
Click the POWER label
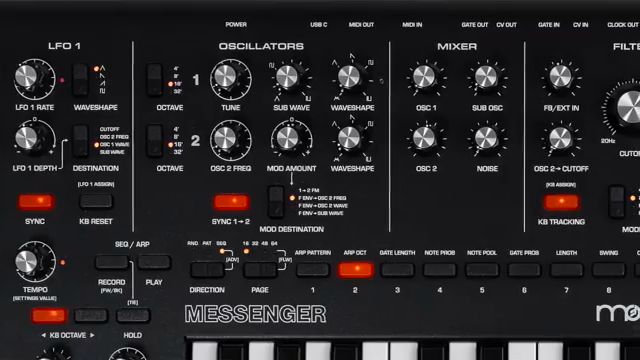click(x=236, y=24)
